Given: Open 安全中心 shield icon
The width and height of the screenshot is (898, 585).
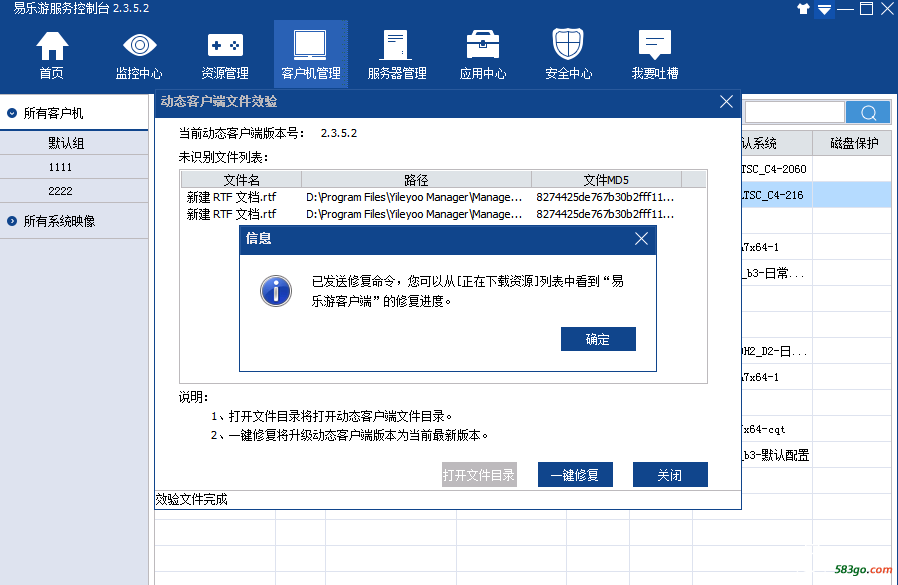Looking at the screenshot, I should (x=568, y=55).
